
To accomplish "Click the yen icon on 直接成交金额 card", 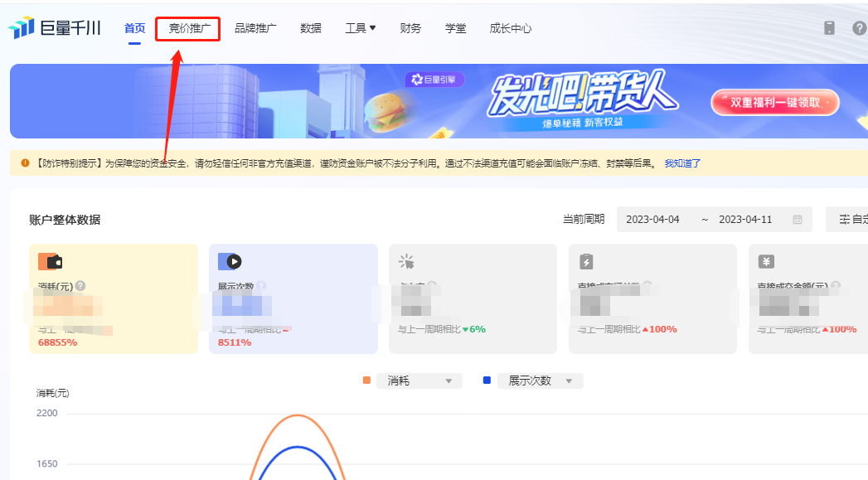I will [766, 261].
